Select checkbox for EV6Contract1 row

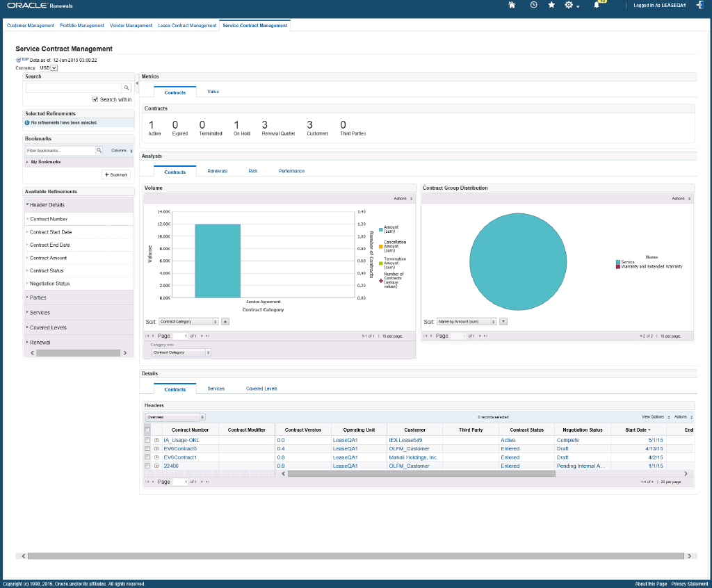coord(147,457)
